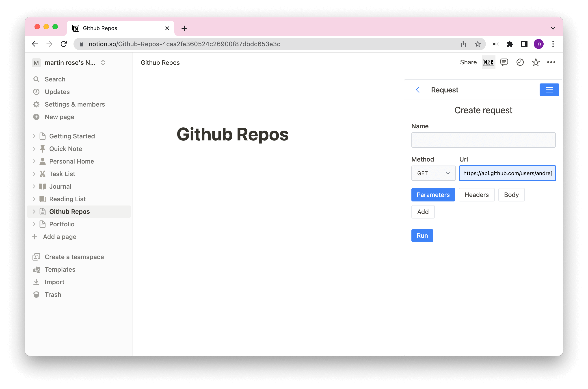Open the Reading List page
Viewport: 588px width, 389px height.
67,199
